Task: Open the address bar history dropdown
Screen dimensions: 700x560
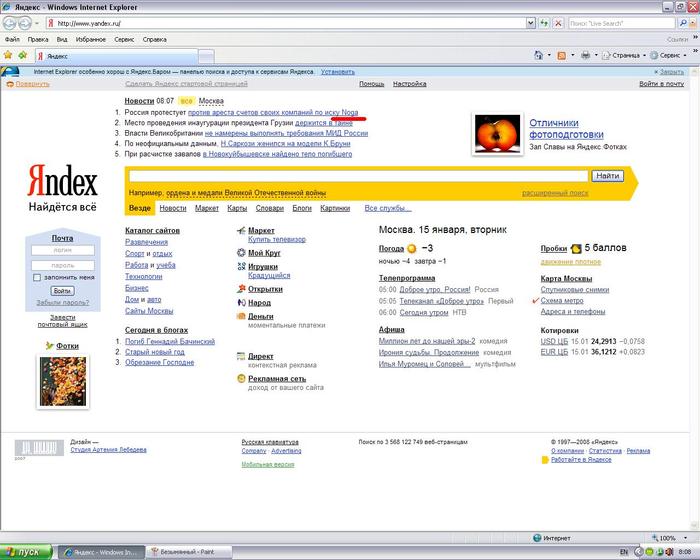Action: (530, 23)
